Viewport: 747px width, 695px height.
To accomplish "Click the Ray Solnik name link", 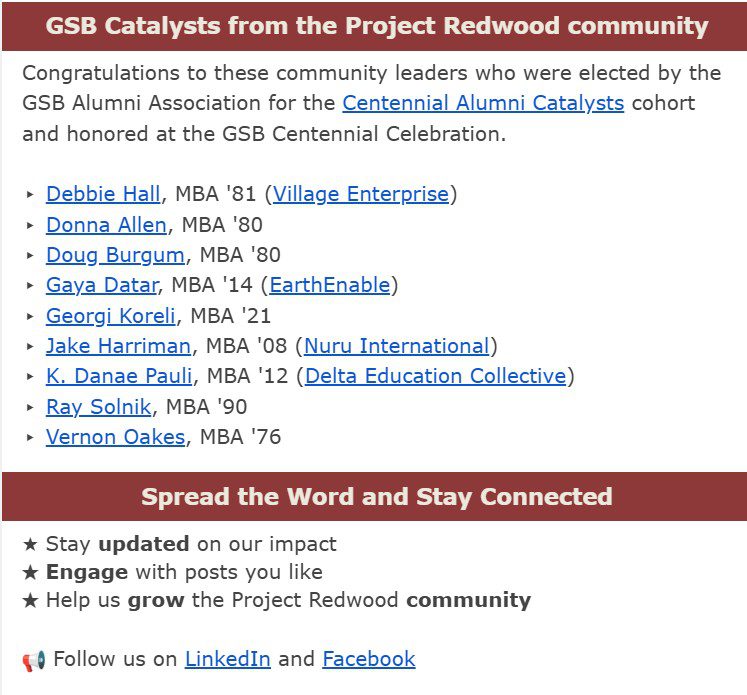I will pos(99,407).
